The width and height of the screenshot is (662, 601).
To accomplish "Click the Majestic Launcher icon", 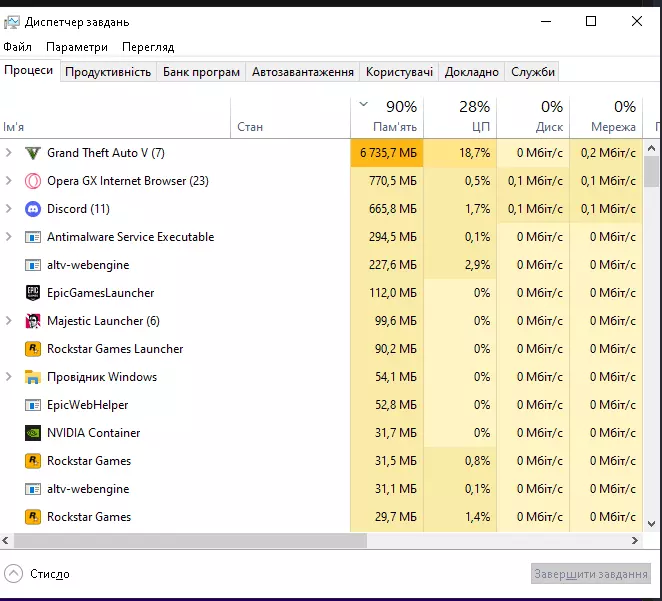I will tap(33, 321).
